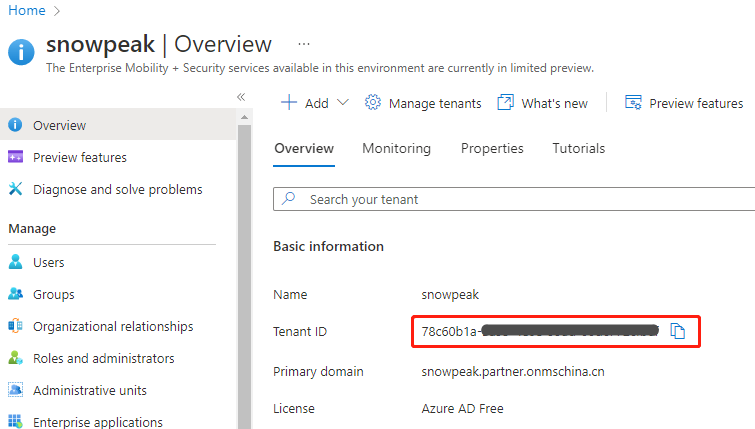755x429 pixels.
Task: Open What's new external link icon
Action: pyautogui.click(x=506, y=103)
